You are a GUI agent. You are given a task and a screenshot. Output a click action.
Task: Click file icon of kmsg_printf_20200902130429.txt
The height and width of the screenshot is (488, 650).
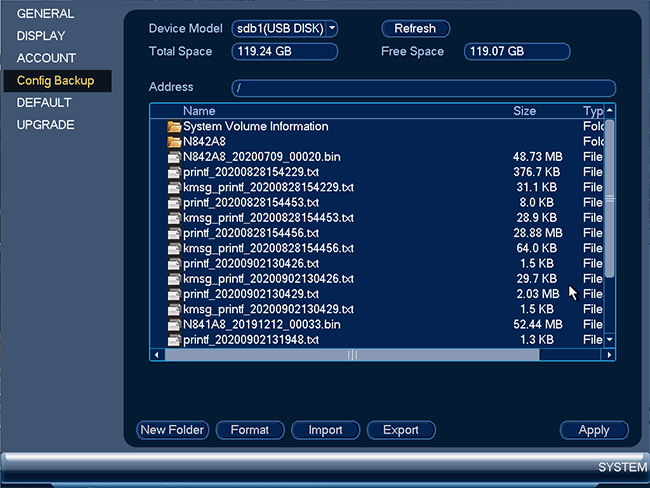[174, 310]
